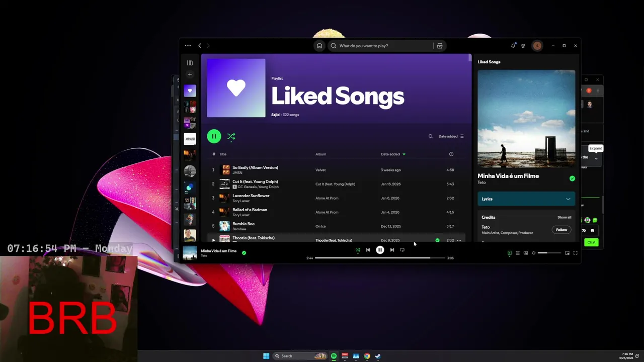Pause playback in the player bar
Viewport: 644px width, 362px height.
coord(380,250)
